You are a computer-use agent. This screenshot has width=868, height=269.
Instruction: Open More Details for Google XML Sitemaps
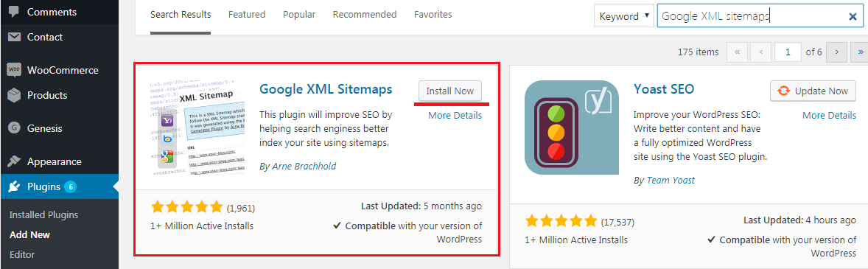pos(455,116)
